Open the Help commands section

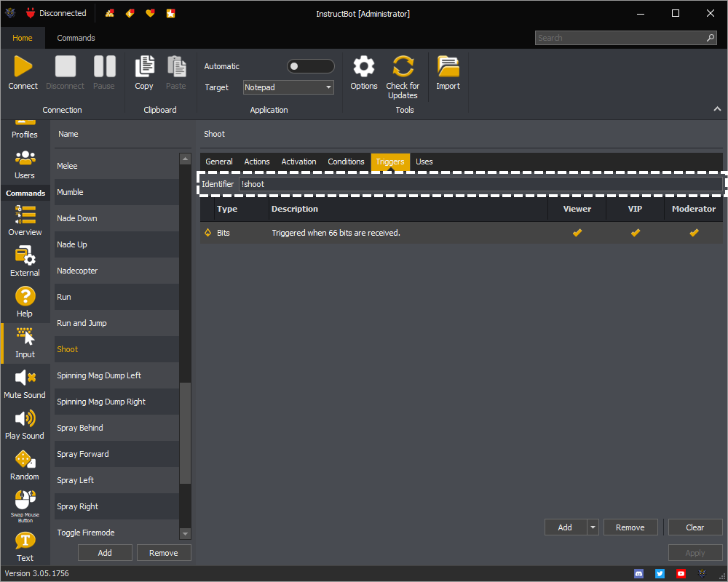[x=25, y=303]
